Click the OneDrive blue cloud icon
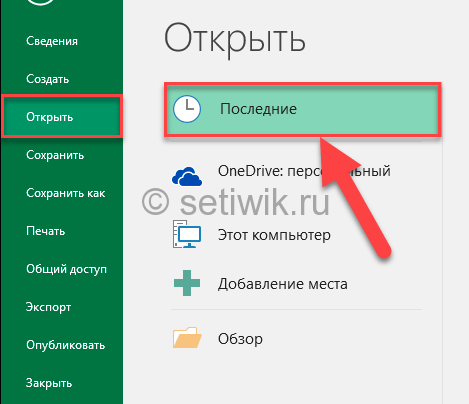This screenshot has width=469, height=404. click(187, 176)
